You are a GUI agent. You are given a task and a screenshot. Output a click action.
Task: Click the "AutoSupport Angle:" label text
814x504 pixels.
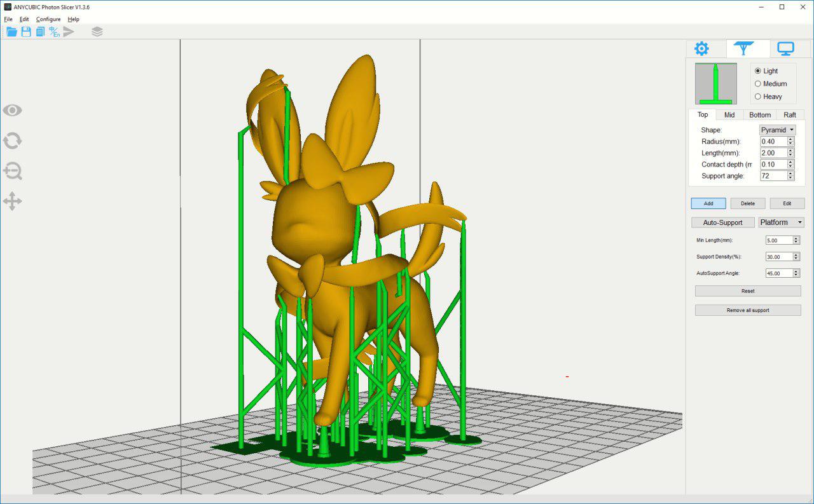click(718, 273)
